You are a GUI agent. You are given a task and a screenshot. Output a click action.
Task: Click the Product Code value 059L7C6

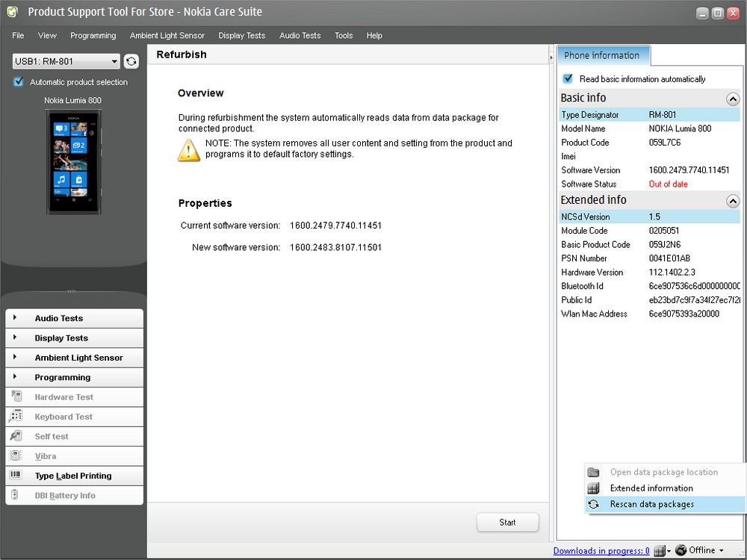665,143
